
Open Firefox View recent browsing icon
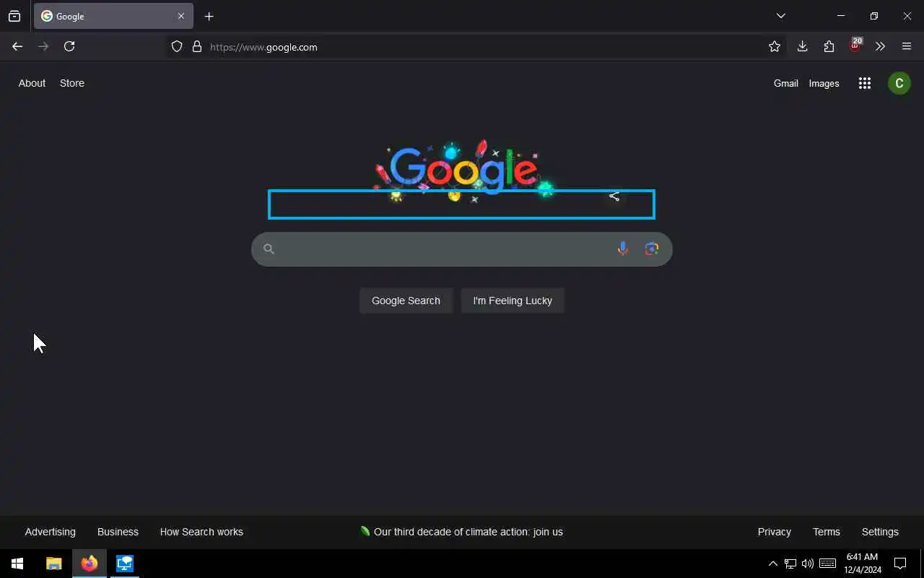pyautogui.click(x=14, y=16)
